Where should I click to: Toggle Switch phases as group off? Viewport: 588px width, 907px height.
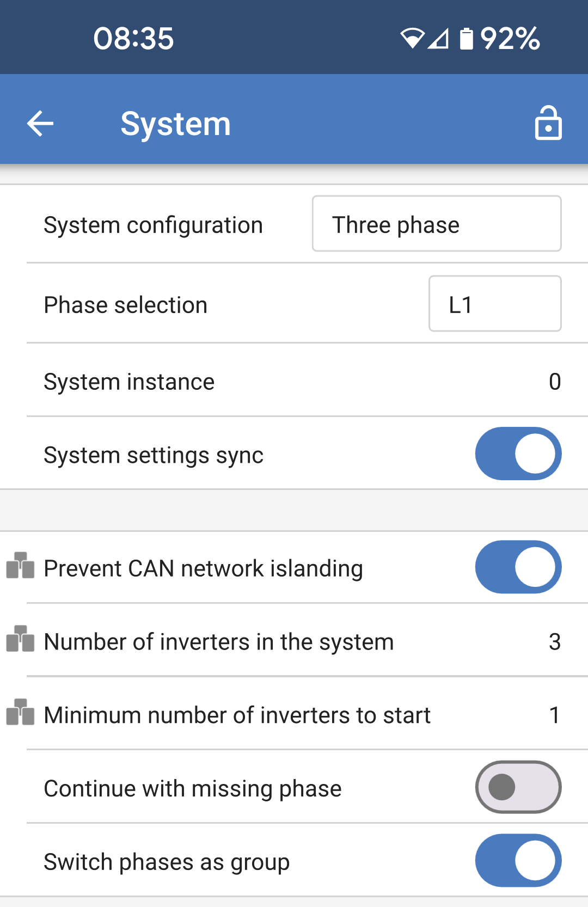[x=518, y=861]
